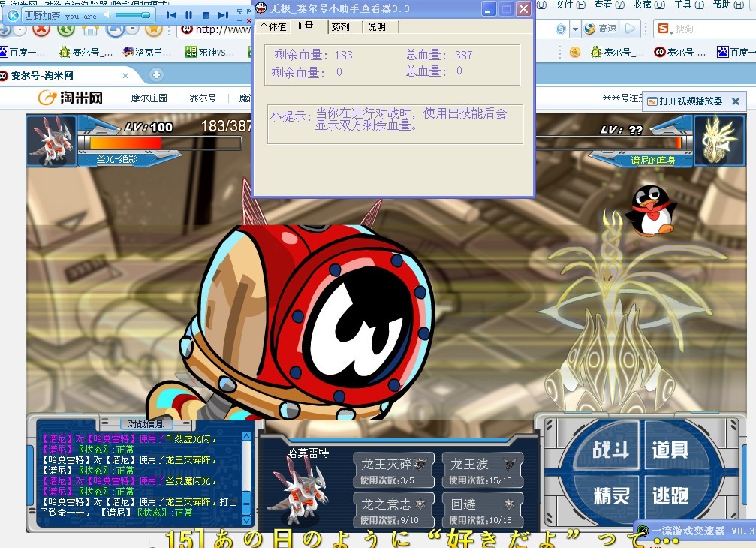The height and width of the screenshot is (548, 756).
Task: Open the 收藏(O) browser menu
Action: pos(649,5)
